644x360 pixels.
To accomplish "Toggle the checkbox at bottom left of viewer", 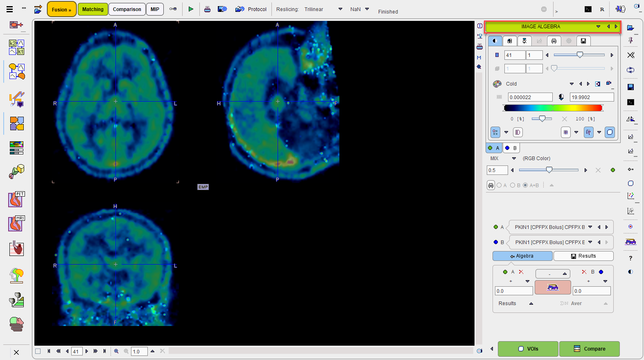I will (38, 351).
